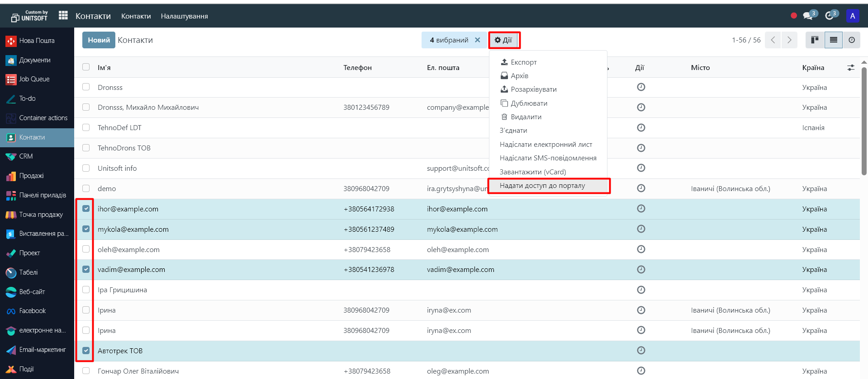Toggle the select-all checkbox in header
Image resolution: width=868 pixels, height=379 pixels.
(x=86, y=67)
